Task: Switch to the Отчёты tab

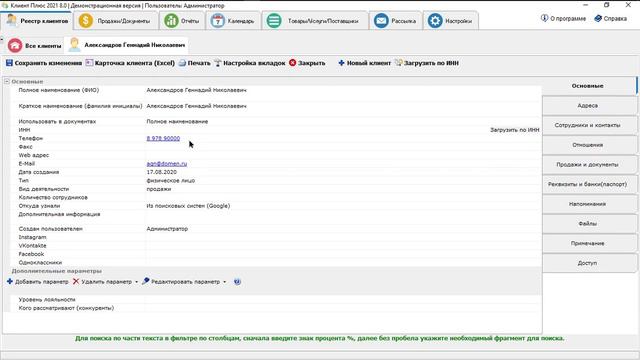Action: (182, 21)
